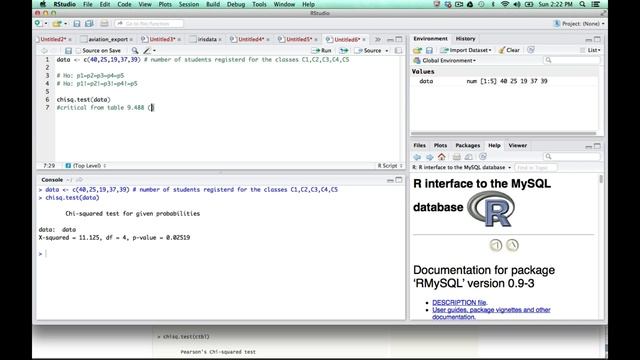
Task: Click the code tools wand icon
Action: [147, 51]
